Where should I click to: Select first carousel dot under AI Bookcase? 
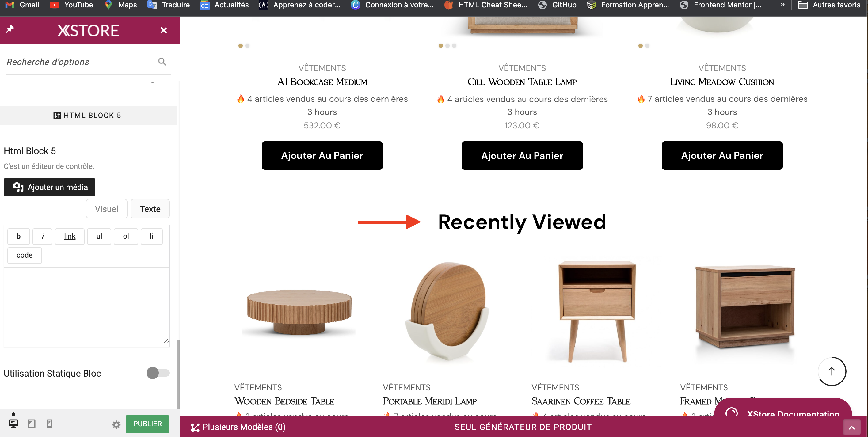(x=241, y=45)
